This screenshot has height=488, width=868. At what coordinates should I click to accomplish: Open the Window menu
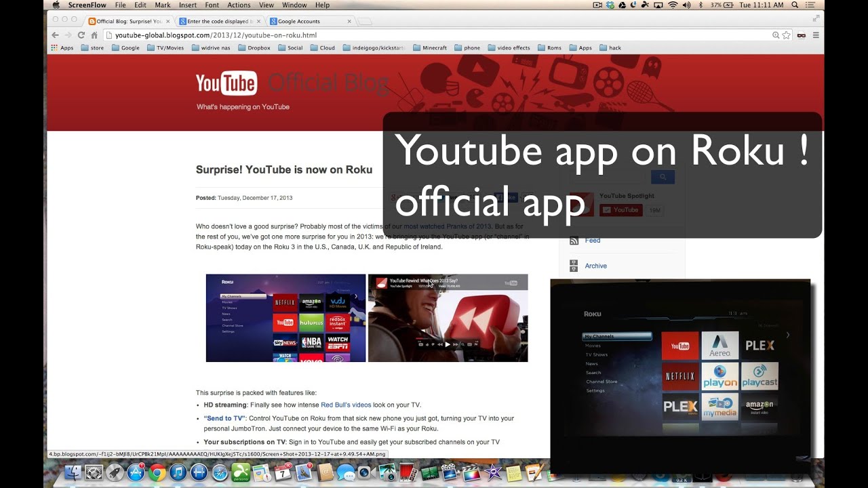click(294, 5)
